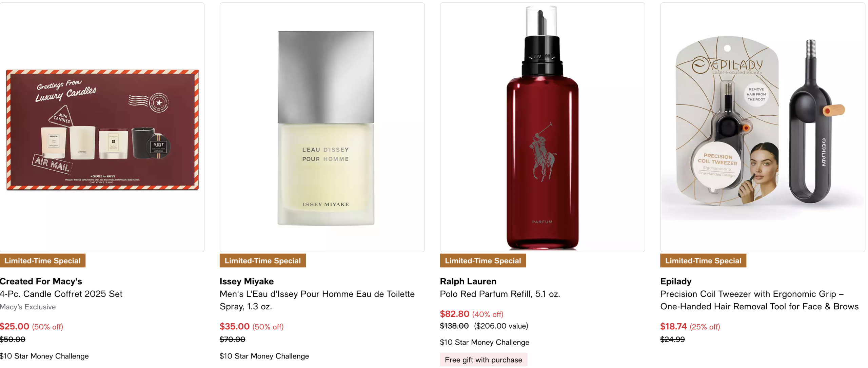Click Limited-Time Special badge under candle set

tap(43, 260)
